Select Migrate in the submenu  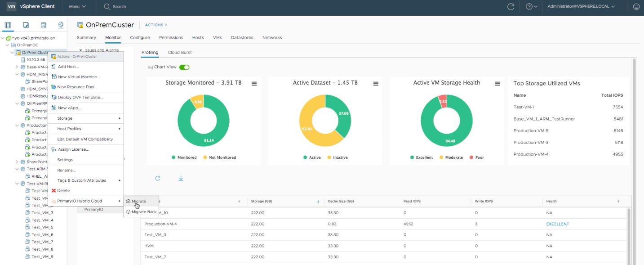coord(141,202)
